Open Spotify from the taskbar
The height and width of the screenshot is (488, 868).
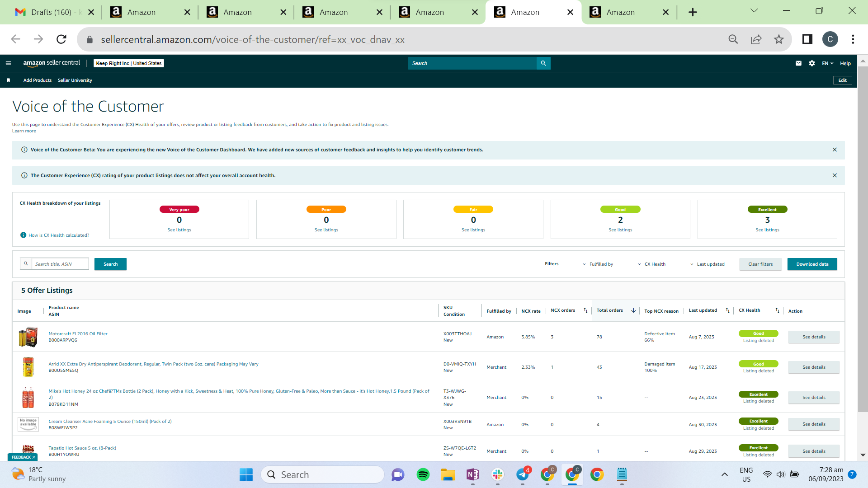pos(423,474)
